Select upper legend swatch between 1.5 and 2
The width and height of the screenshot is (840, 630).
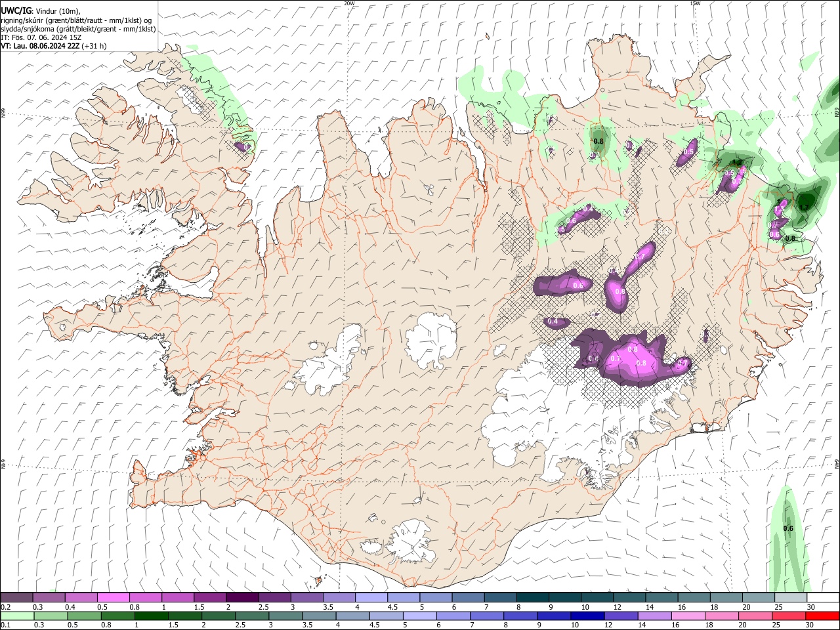pos(210,598)
